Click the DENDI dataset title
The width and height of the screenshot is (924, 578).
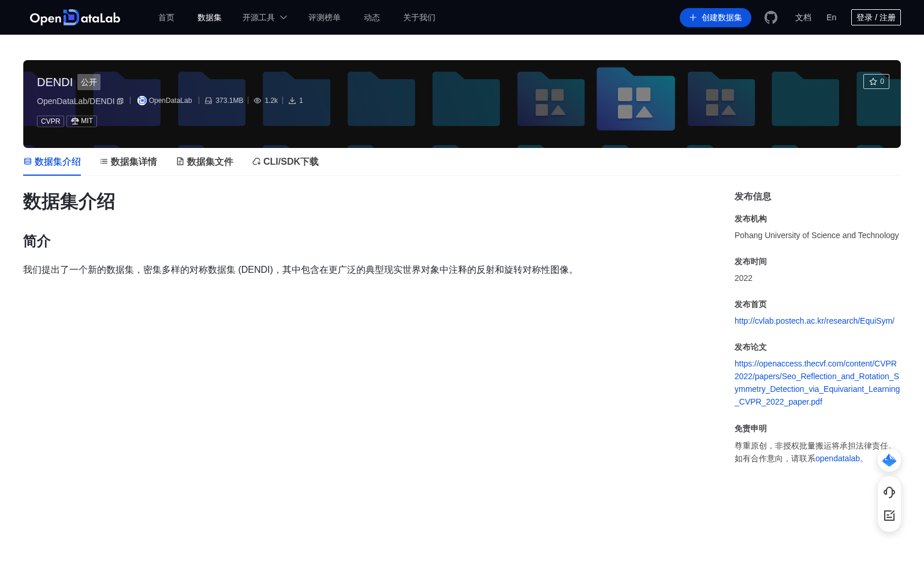click(x=55, y=82)
